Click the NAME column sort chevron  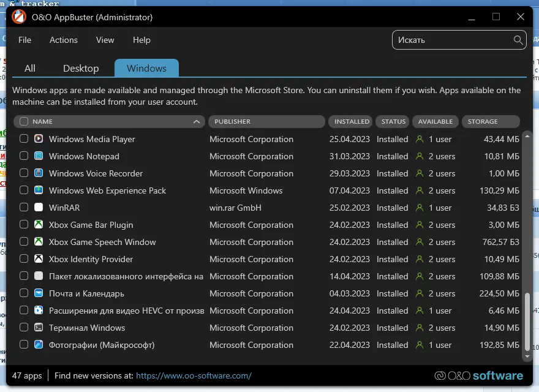(x=197, y=121)
